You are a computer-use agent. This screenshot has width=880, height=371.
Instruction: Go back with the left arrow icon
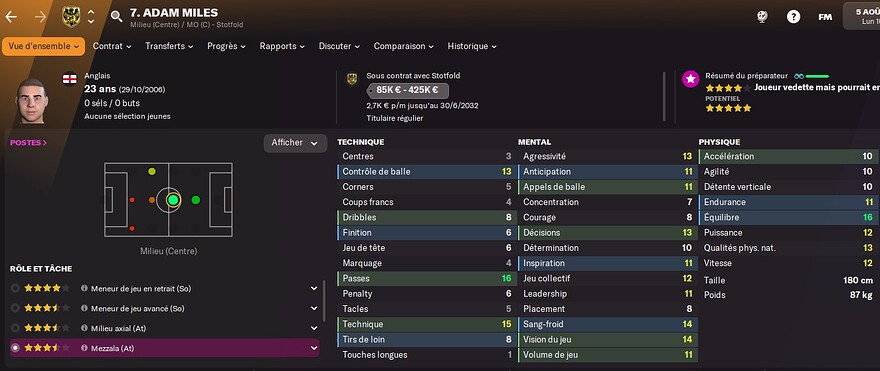(11, 17)
